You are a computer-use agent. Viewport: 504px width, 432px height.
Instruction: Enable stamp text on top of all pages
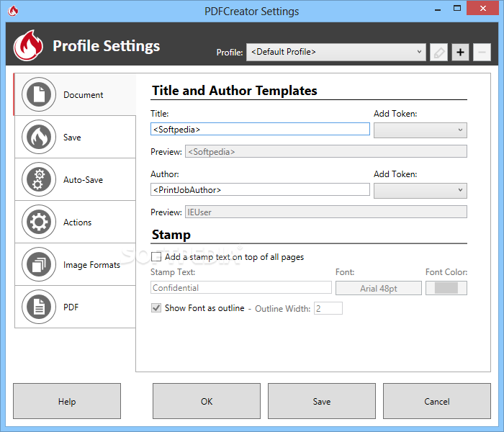point(156,257)
